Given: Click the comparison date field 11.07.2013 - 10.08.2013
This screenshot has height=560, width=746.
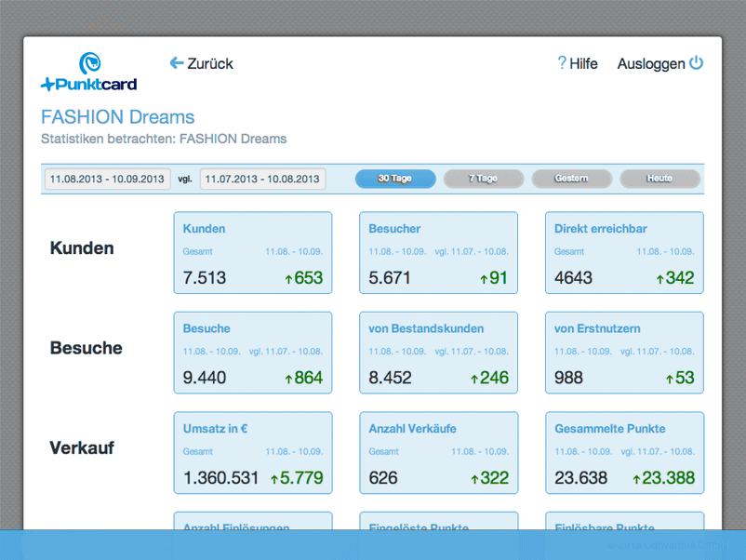Looking at the screenshot, I should coord(262,179).
